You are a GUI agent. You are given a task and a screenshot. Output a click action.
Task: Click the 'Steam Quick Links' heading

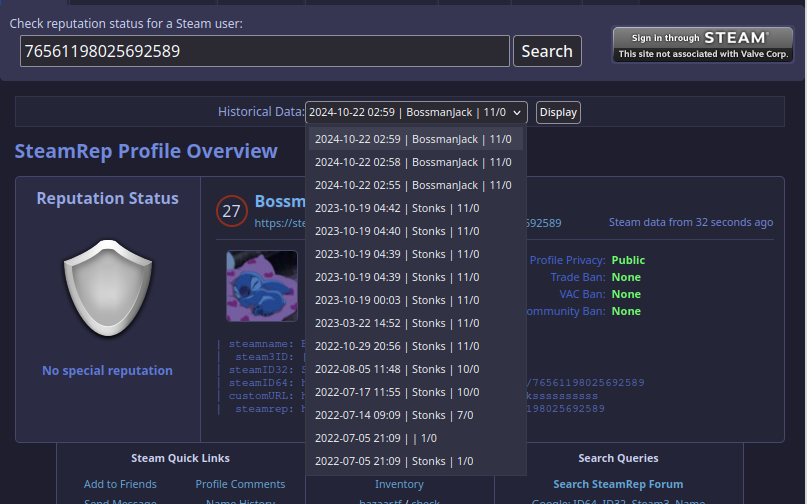click(x=180, y=458)
